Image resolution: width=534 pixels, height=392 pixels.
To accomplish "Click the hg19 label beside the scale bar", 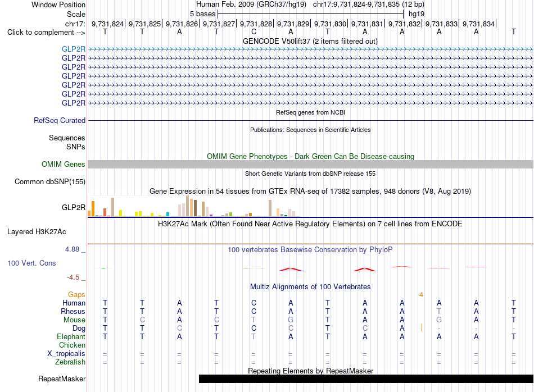I will pyautogui.click(x=417, y=14).
